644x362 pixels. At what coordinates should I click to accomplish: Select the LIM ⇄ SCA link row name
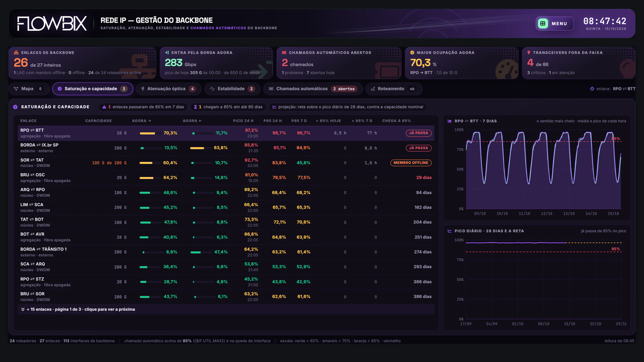pos(32,205)
